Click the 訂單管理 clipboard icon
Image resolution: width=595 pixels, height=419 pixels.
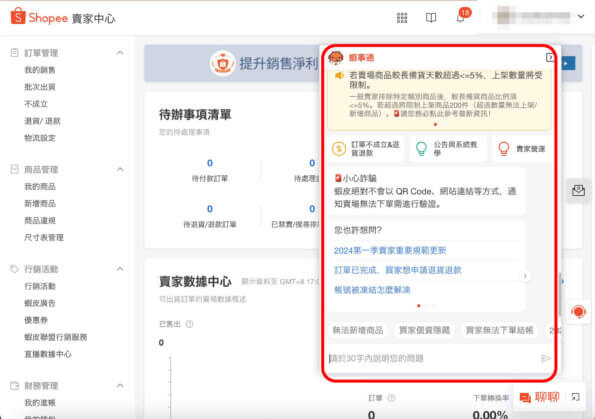click(14, 52)
